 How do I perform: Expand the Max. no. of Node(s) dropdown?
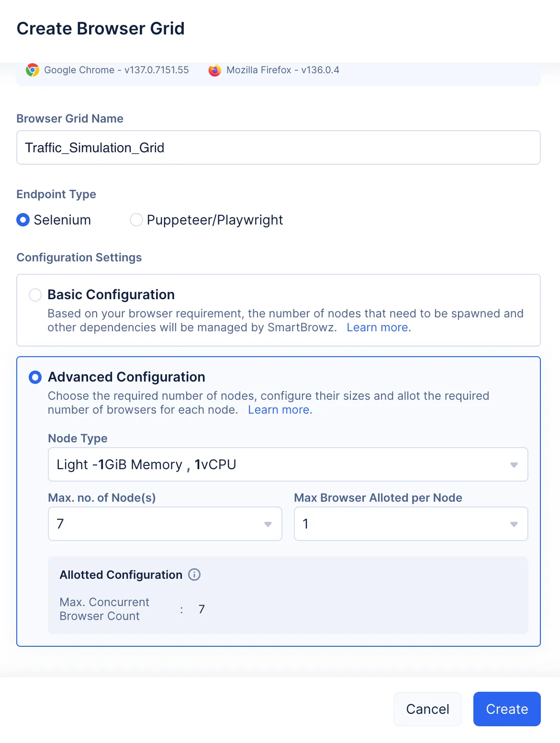[165, 524]
